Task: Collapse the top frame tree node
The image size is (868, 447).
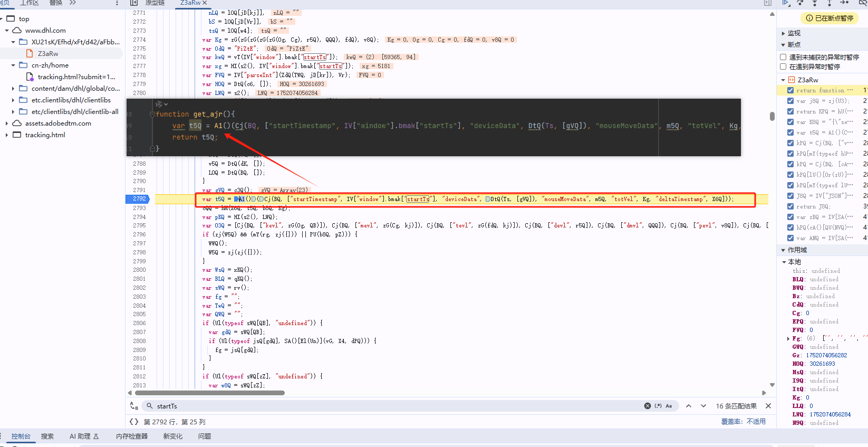Action: click(2, 18)
